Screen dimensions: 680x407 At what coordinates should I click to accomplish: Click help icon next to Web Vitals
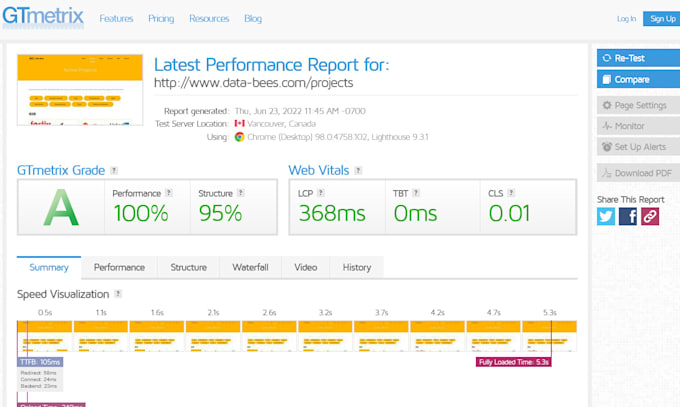click(358, 171)
